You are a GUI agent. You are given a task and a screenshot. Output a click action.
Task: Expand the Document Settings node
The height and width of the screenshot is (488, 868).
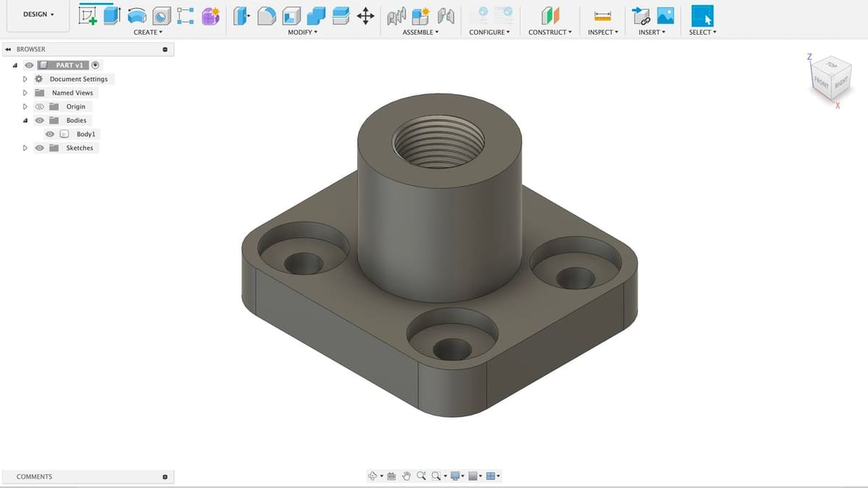tap(25, 79)
